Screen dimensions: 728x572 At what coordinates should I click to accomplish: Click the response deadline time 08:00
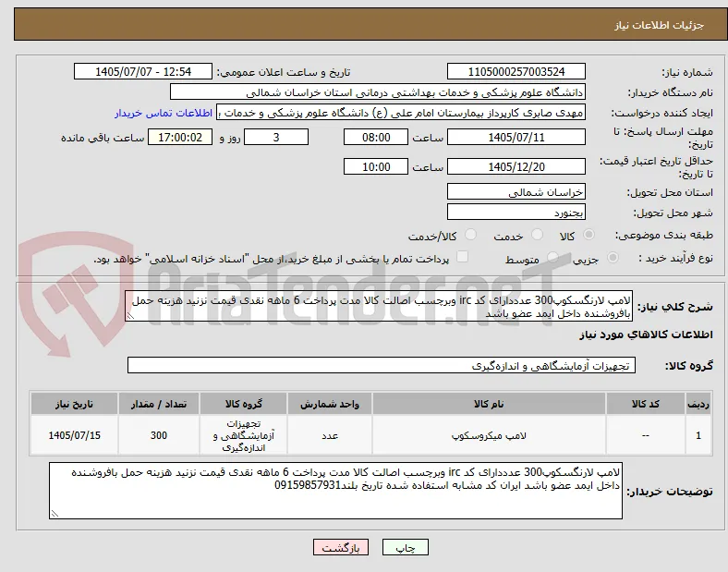click(376, 138)
